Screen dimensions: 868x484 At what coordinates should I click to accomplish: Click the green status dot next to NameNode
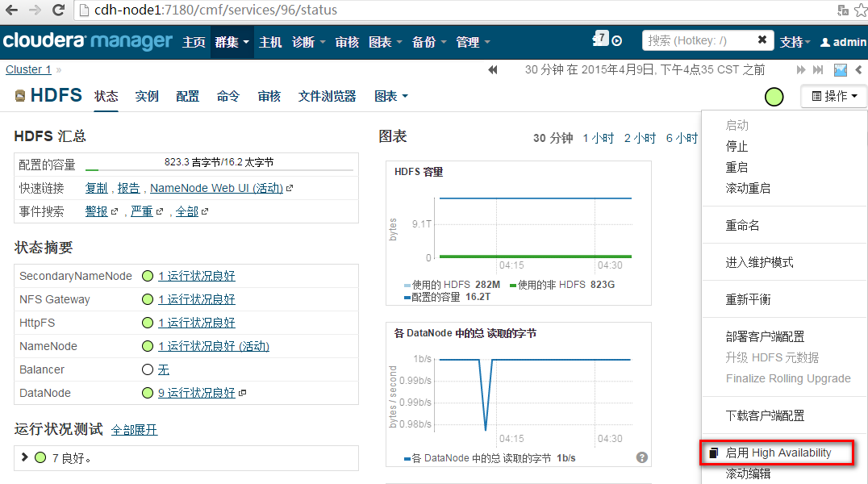(148, 345)
